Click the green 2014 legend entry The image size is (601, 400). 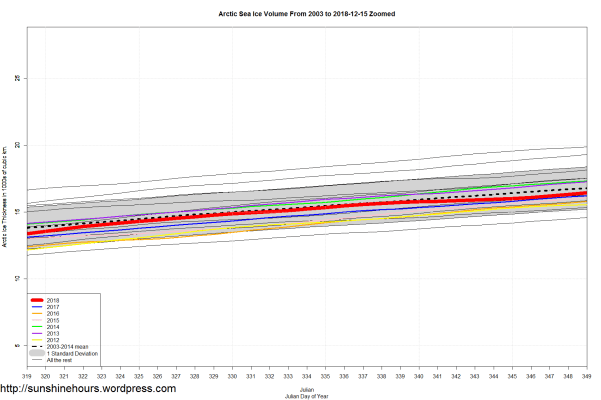pos(53,327)
